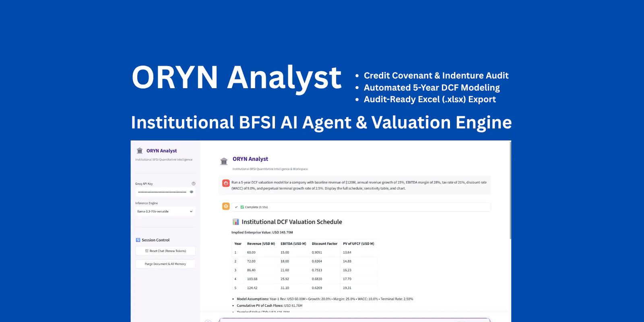This screenshot has width=644, height=322.
Task: Select PV cell 19.31
Action: tap(347, 288)
